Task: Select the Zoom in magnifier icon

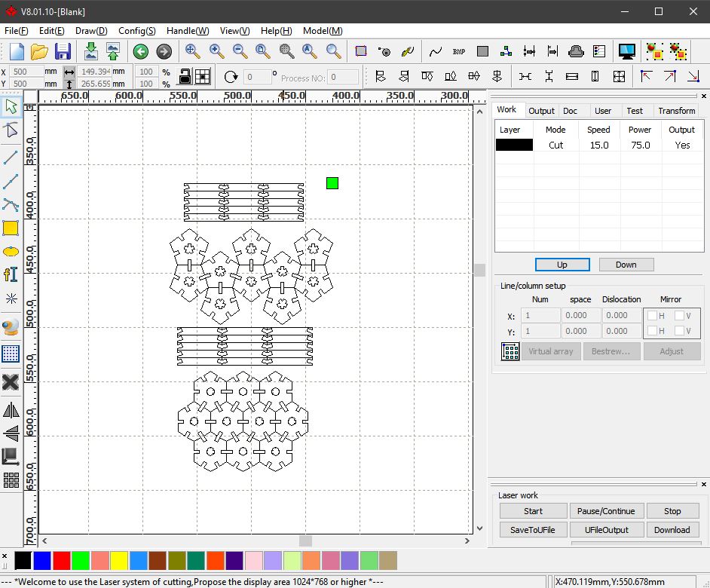Action: point(216,51)
